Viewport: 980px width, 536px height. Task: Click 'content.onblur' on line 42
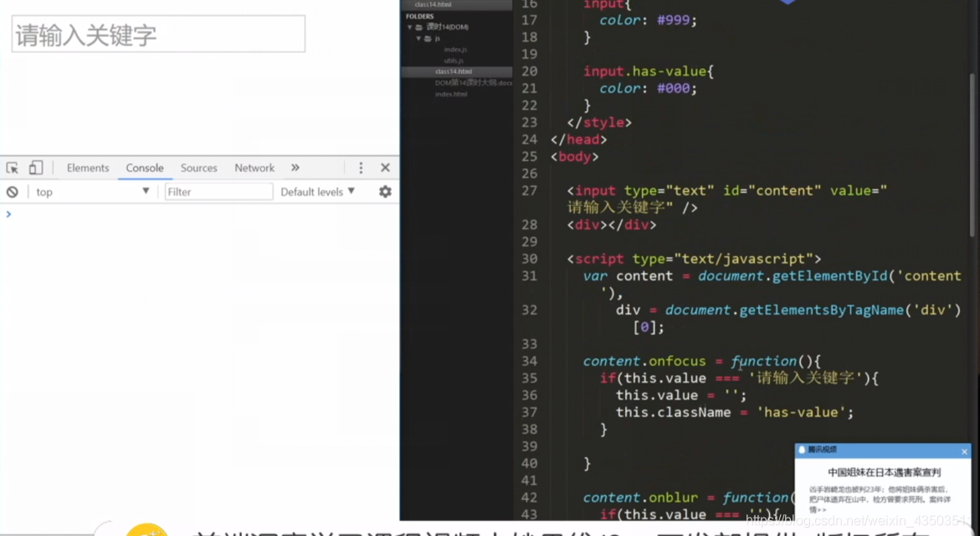640,497
